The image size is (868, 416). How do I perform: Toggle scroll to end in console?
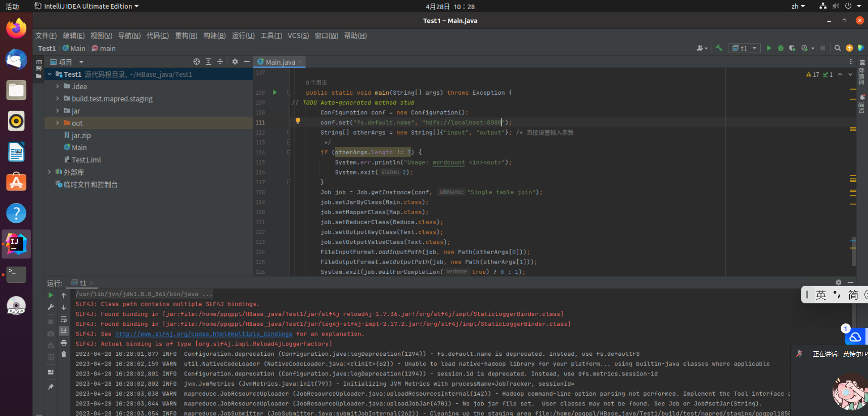click(x=64, y=331)
